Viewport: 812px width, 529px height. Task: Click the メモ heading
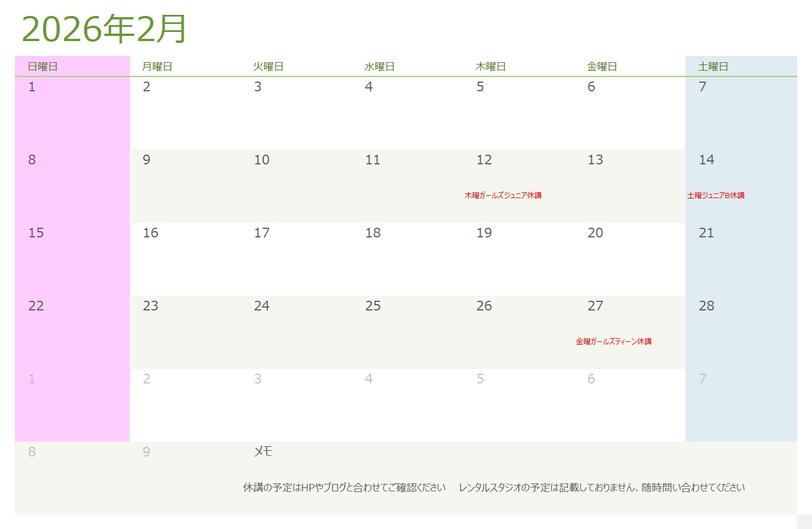click(263, 451)
